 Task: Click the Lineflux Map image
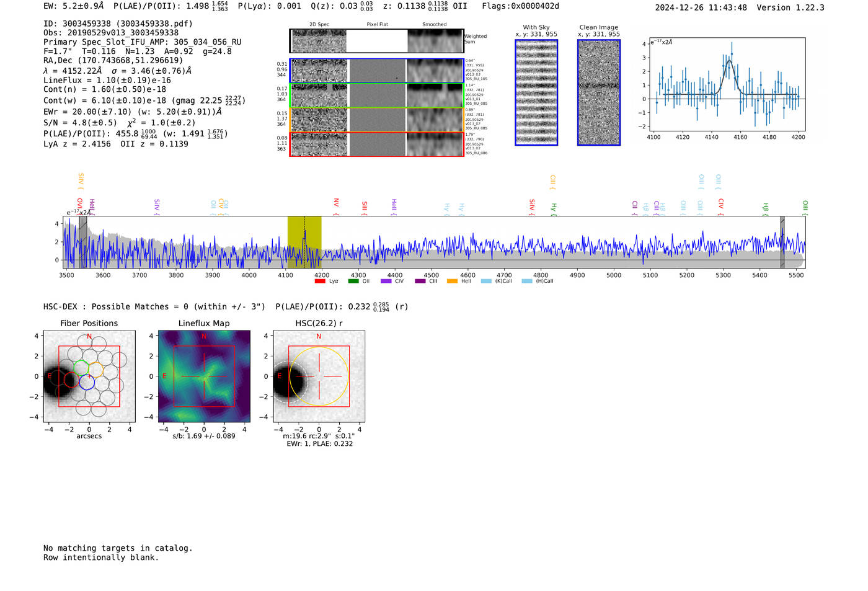tap(204, 376)
